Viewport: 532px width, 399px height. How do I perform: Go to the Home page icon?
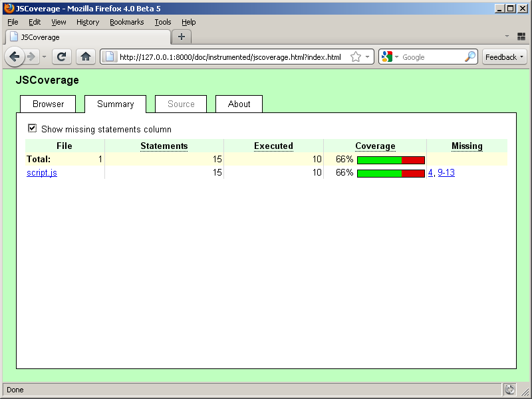coord(86,57)
